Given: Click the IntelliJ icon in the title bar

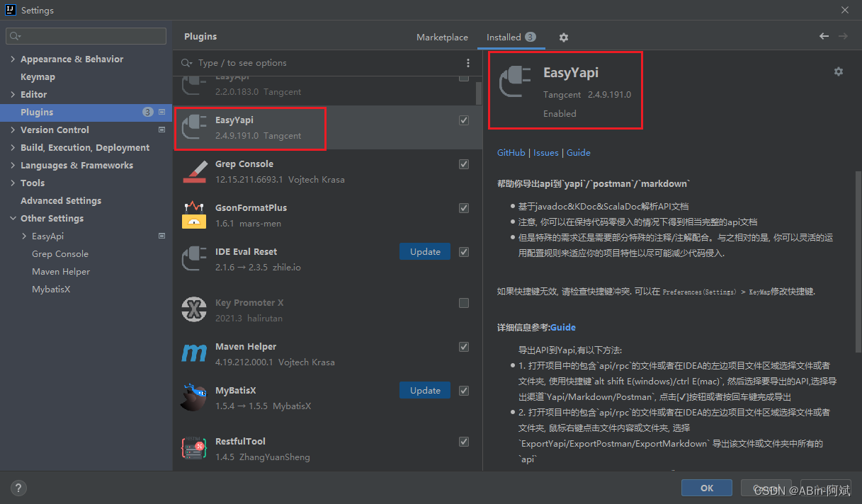Looking at the screenshot, I should click(x=10, y=10).
